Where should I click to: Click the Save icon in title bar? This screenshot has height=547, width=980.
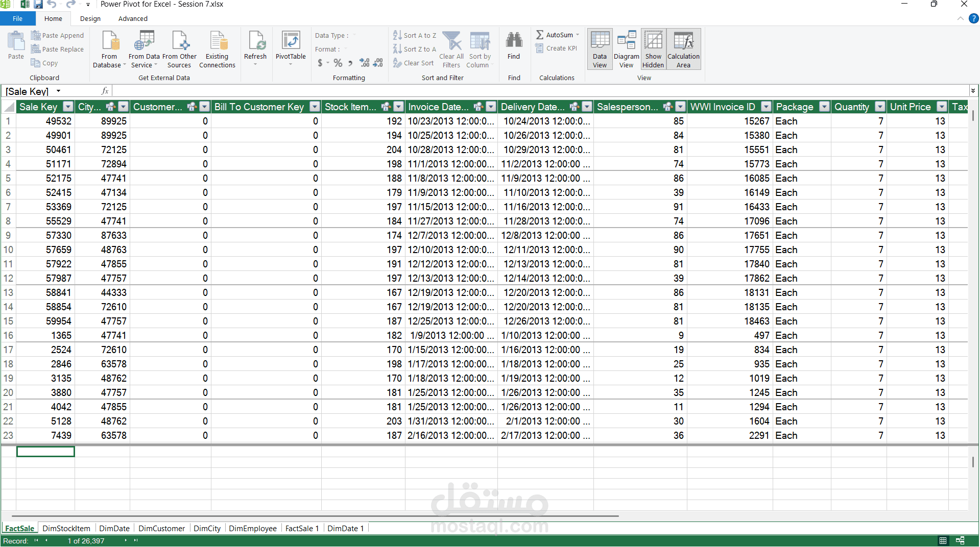pyautogui.click(x=38, y=4)
